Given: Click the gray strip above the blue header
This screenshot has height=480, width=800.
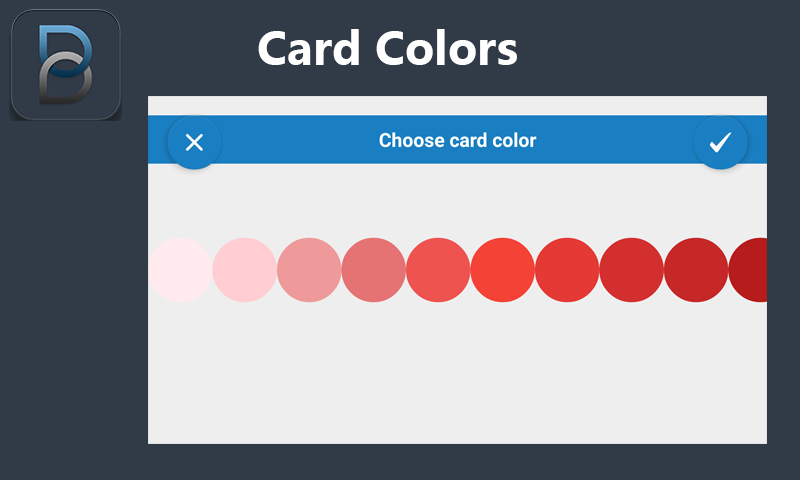Looking at the screenshot, I should tap(457, 105).
